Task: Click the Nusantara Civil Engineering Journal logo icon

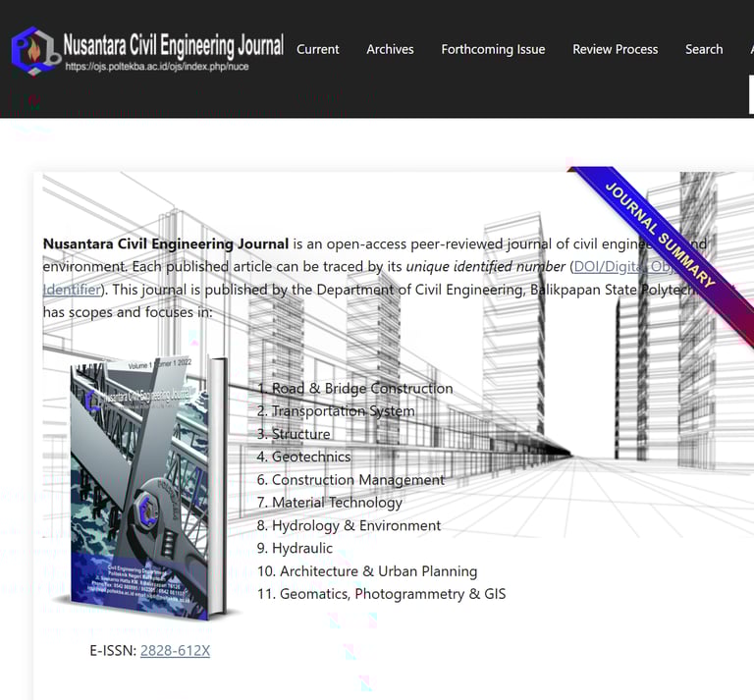Action: 35,50
